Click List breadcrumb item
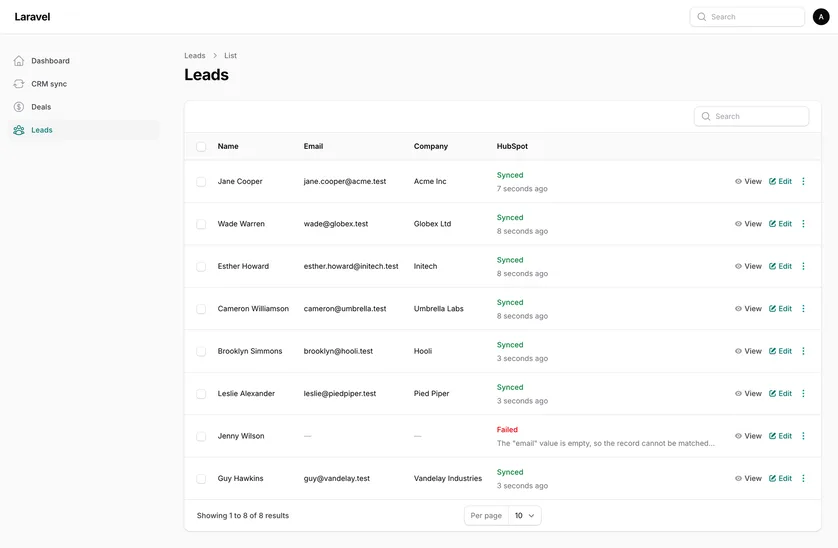Screen dimensions: 838x548 [230, 56]
